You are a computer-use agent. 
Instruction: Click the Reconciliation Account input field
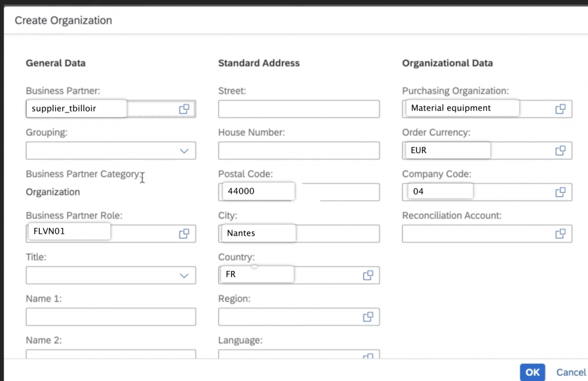[477, 234]
